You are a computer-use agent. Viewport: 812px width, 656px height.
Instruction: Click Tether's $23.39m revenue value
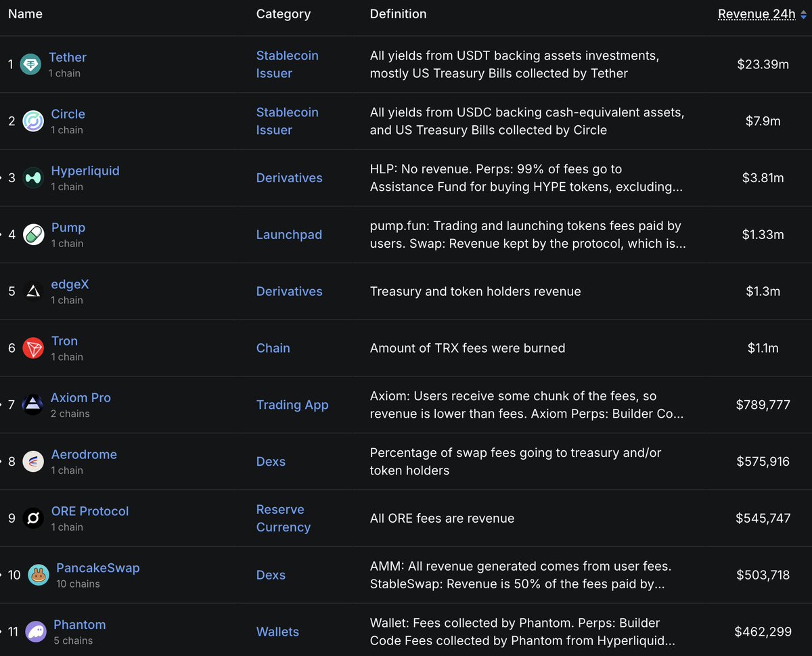763,64
